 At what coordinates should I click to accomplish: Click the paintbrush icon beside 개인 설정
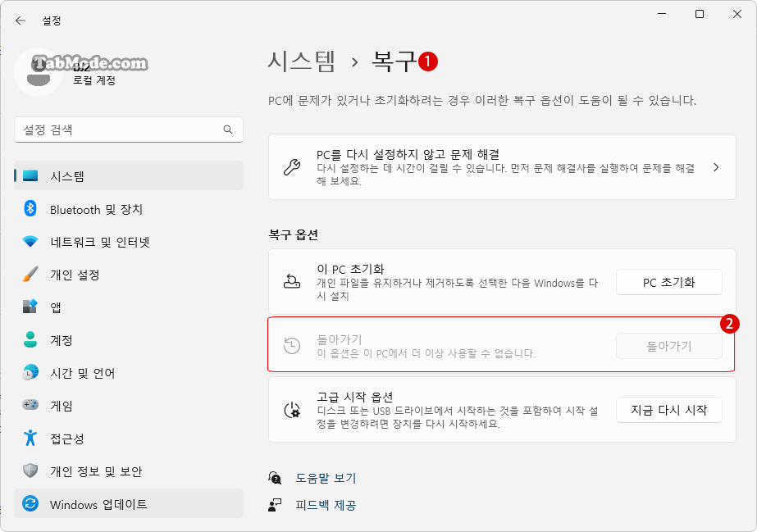tap(30, 274)
